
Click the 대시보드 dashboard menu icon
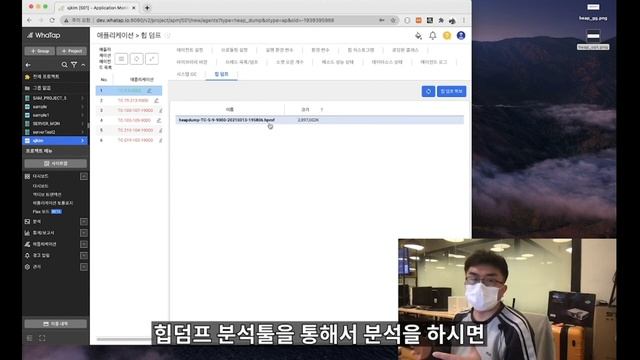click(x=27, y=176)
